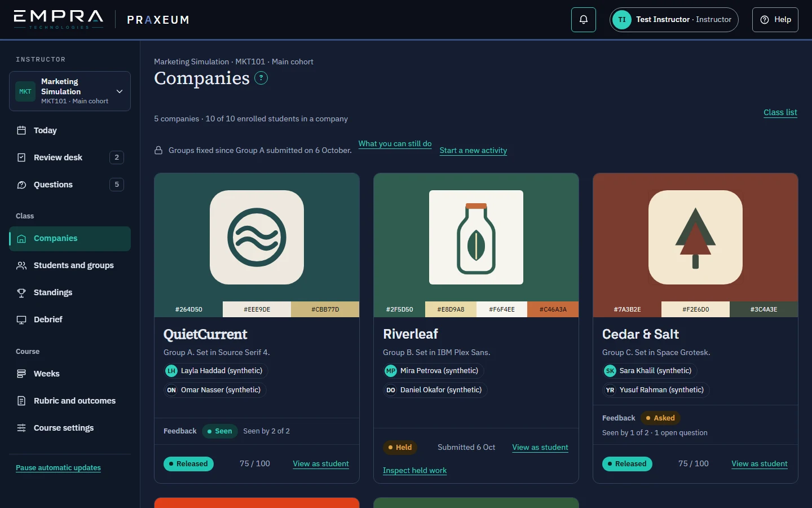The width and height of the screenshot is (812, 508).
Task: View Riverleaf as student
Action: pyautogui.click(x=540, y=447)
